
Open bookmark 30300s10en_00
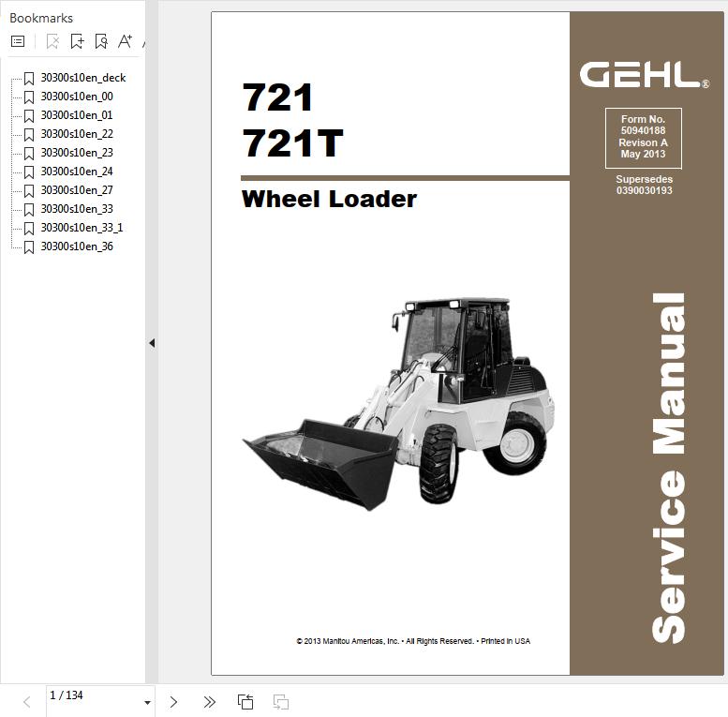[77, 97]
